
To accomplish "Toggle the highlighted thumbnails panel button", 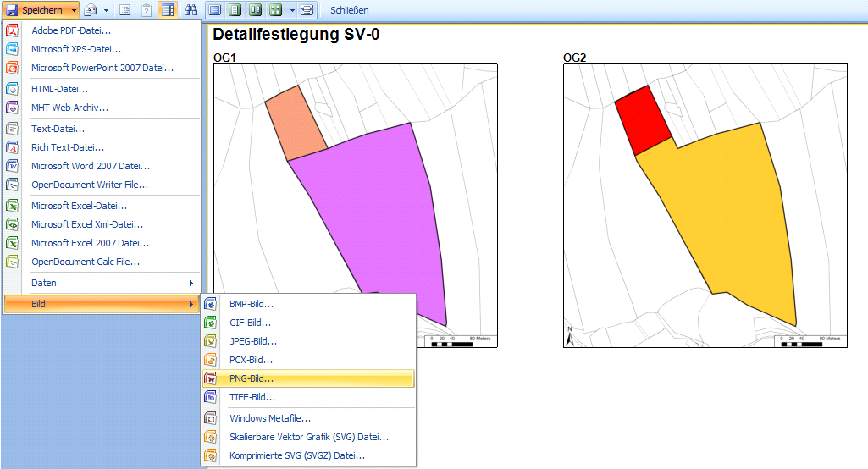I will (167, 10).
